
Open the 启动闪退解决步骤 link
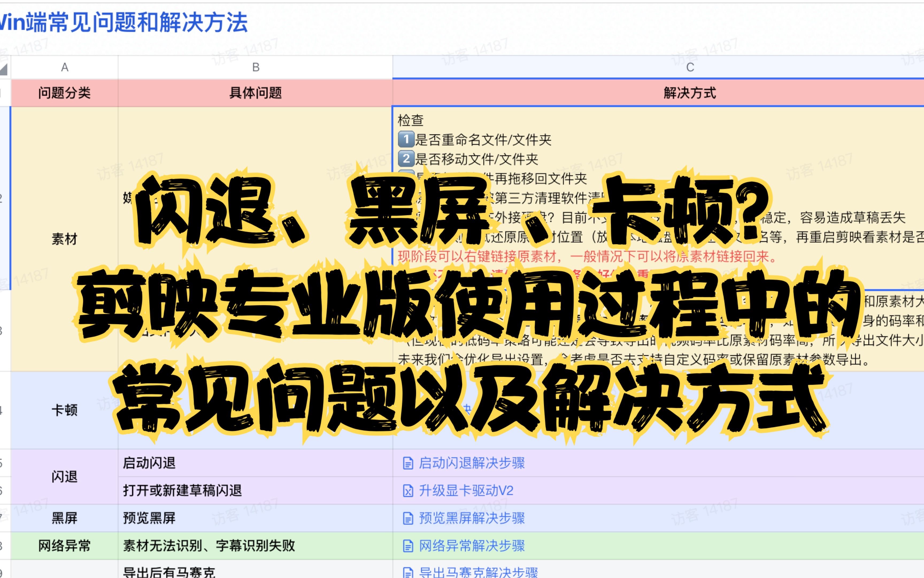[472, 463]
